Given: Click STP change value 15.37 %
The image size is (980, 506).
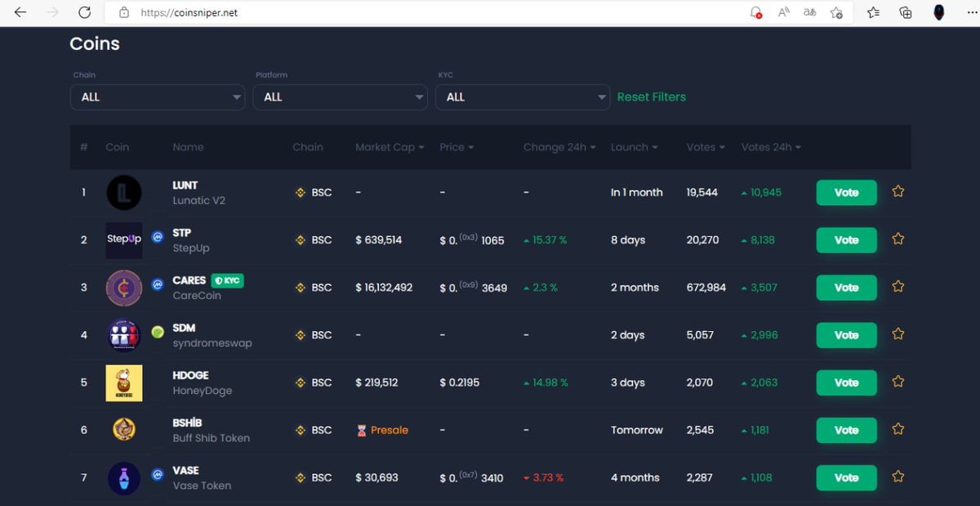Looking at the screenshot, I should (x=545, y=240).
